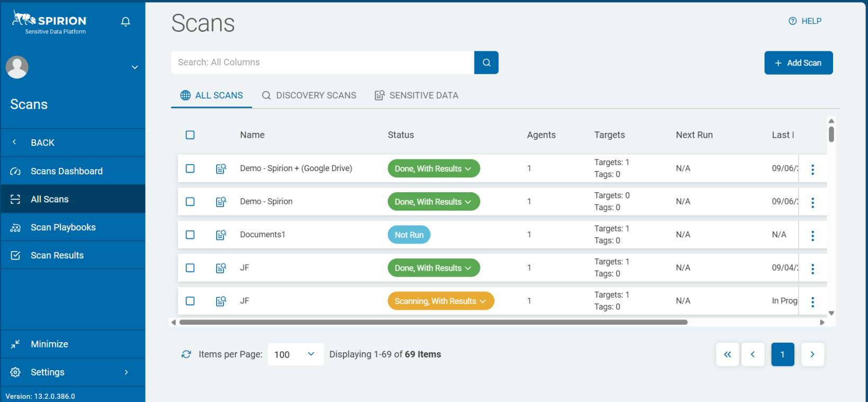Click scan type icon for Demo - Spirion row
Screen dimensions: 868x402
click(221, 202)
